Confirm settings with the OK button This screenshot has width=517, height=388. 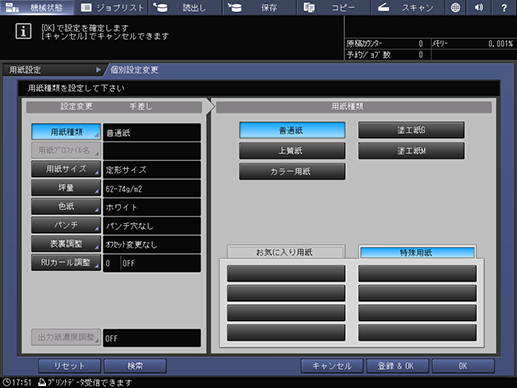click(x=463, y=366)
